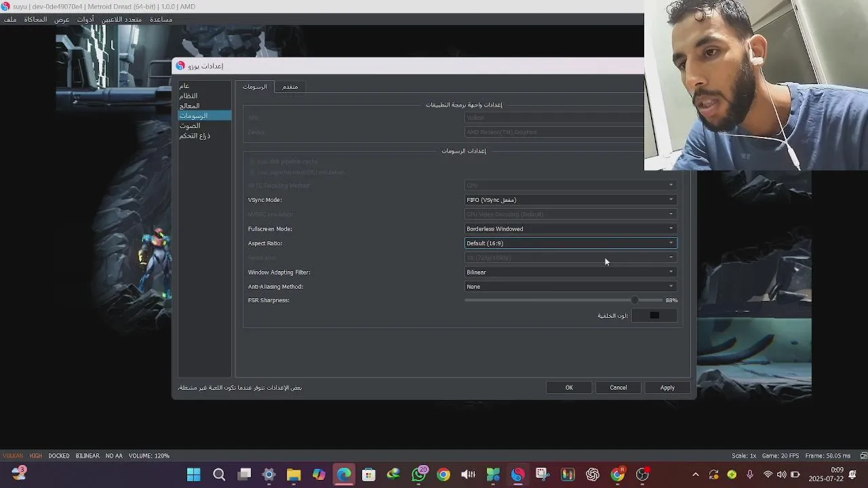The image size is (868, 488).
Task: Open the Aspect Ratio dropdown
Action: 570,243
